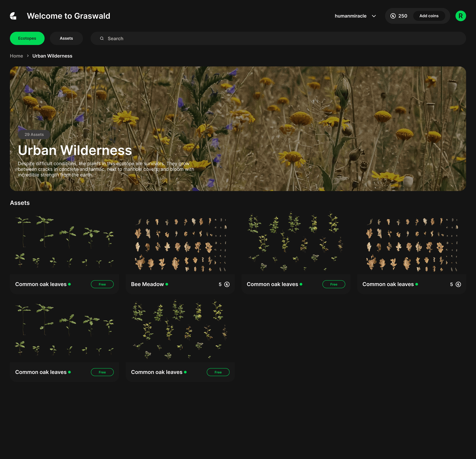Click green status dot next to Bee Meadow
Screen dimensions: 476x459
tap(167, 284)
